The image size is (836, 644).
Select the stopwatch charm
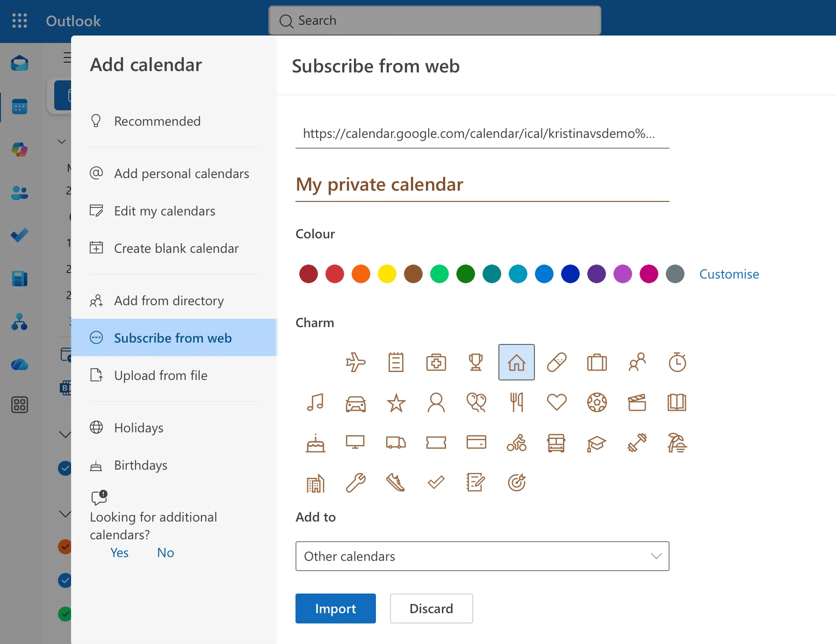pyautogui.click(x=677, y=362)
